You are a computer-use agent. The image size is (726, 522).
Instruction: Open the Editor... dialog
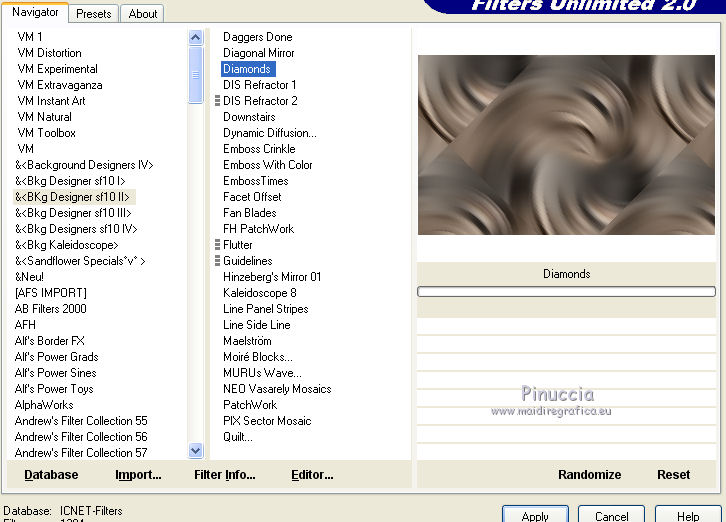312,475
